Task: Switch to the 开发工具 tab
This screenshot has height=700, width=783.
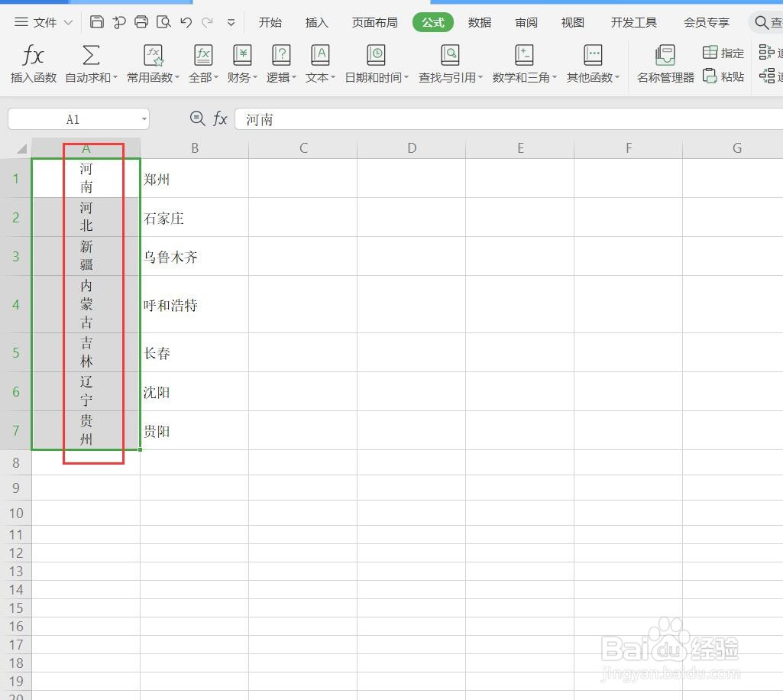Action: click(x=634, y=22)
